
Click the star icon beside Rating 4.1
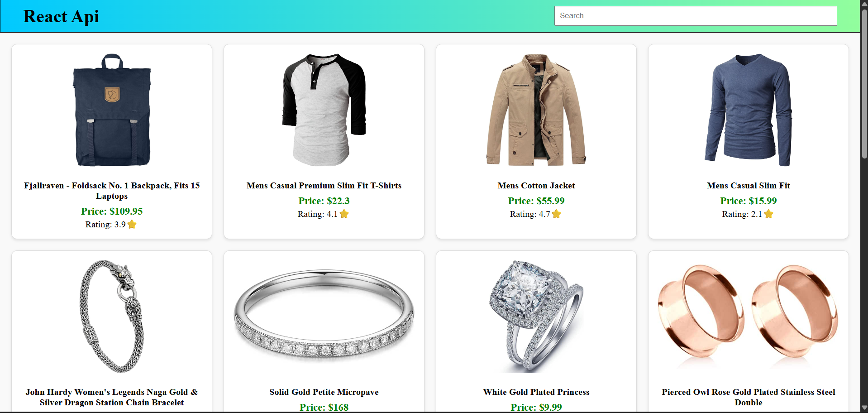(344, 214)
